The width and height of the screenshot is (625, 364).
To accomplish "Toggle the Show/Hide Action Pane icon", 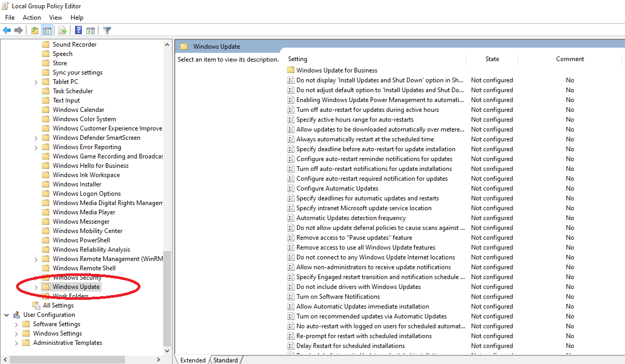I will (x=91, y=31).
